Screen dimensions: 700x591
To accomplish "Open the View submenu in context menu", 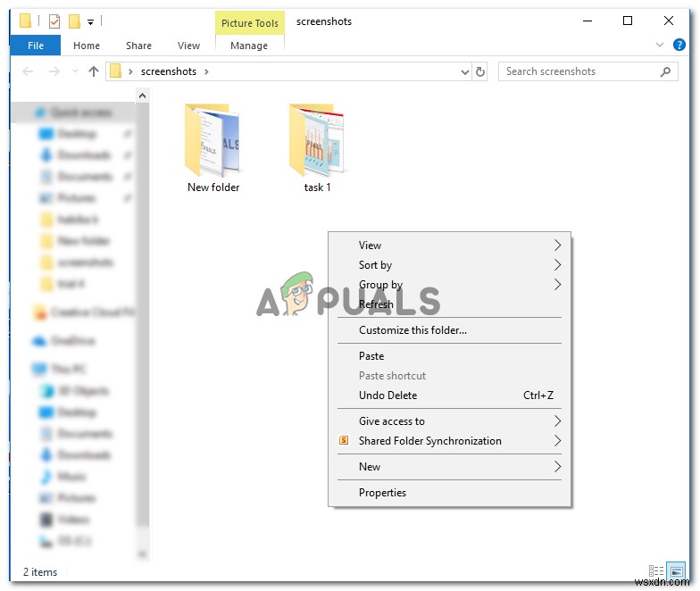I will 449,245.
